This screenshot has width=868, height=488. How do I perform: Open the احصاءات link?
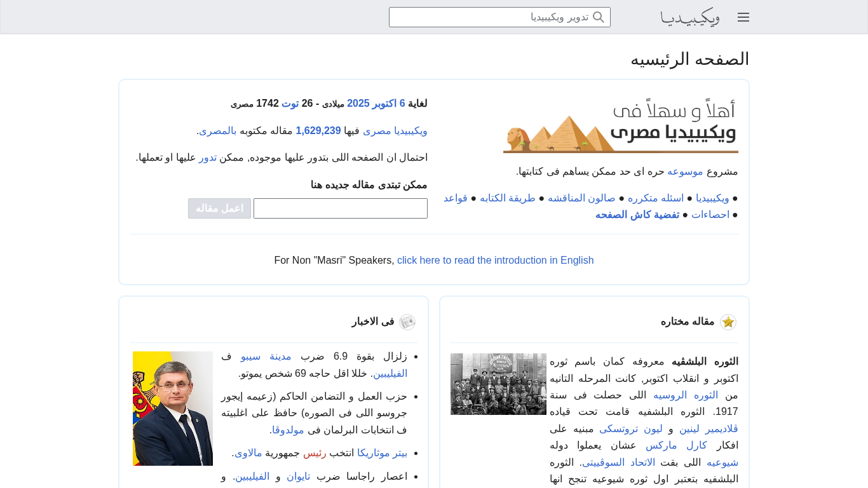pyautogui.click(x=710, y=215)
